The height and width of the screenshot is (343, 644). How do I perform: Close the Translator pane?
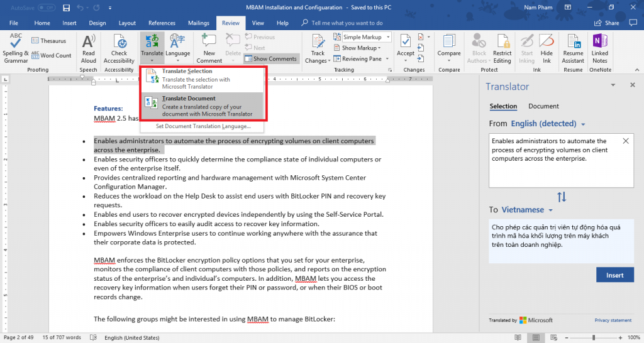click(x=633, y=85)
